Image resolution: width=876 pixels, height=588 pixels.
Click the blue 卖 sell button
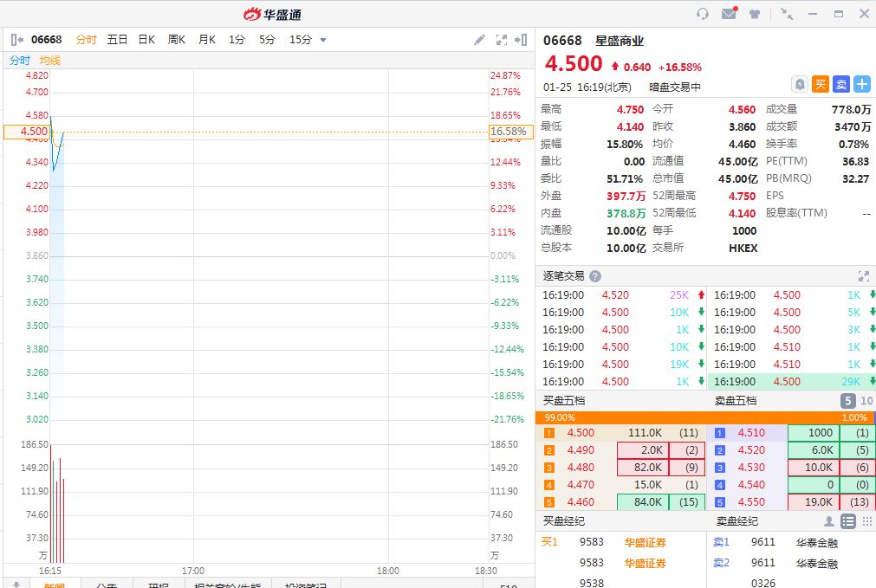(841, 84)
